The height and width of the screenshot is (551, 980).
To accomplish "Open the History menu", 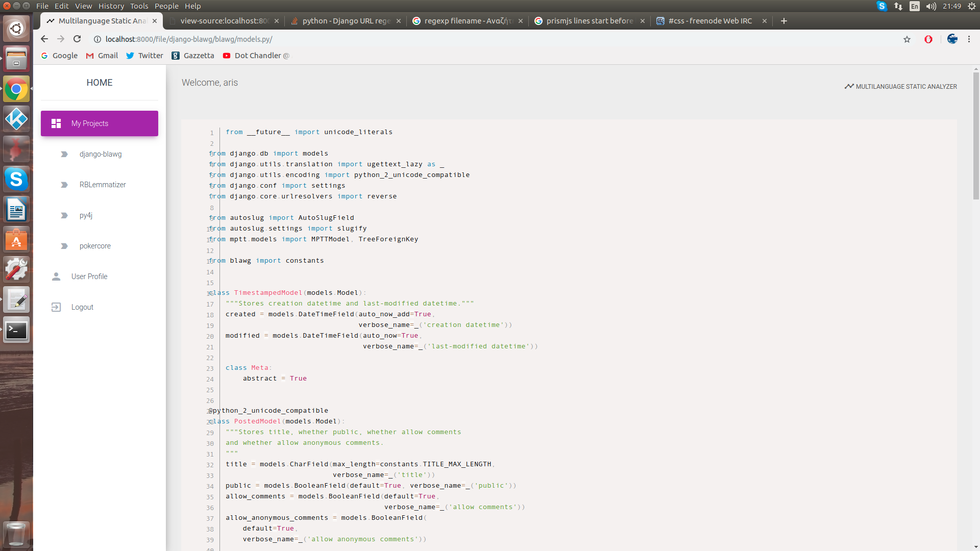I will coord(111,6).
